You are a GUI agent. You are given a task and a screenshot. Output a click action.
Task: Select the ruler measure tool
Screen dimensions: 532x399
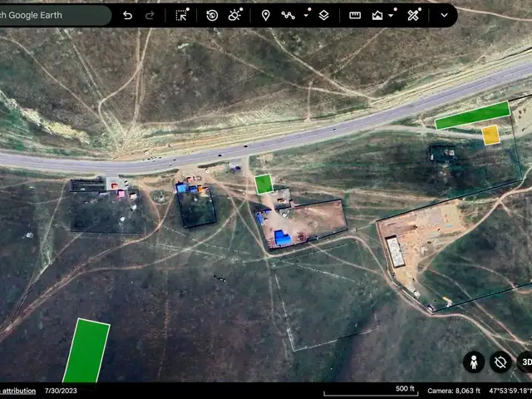click(355, 15)
